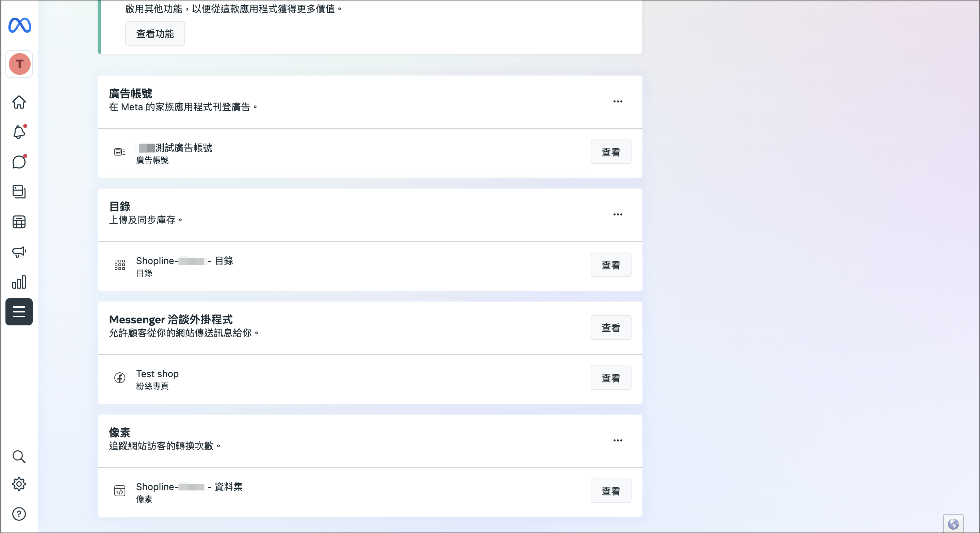Click the 廣告帳號 section heading
The width and height of the screenshot is (980, 533).
130,93
